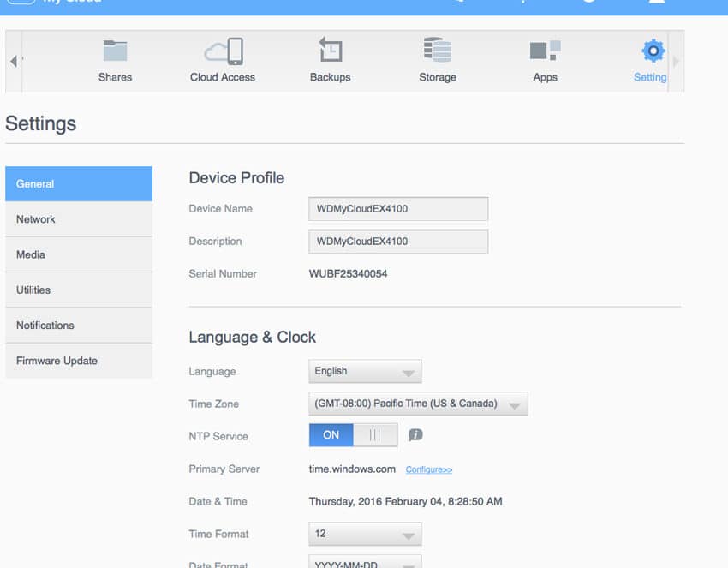This screenshot has height=568, width=728.
Task: Open the Shares folder icon
Action: [x=115, y=51]
